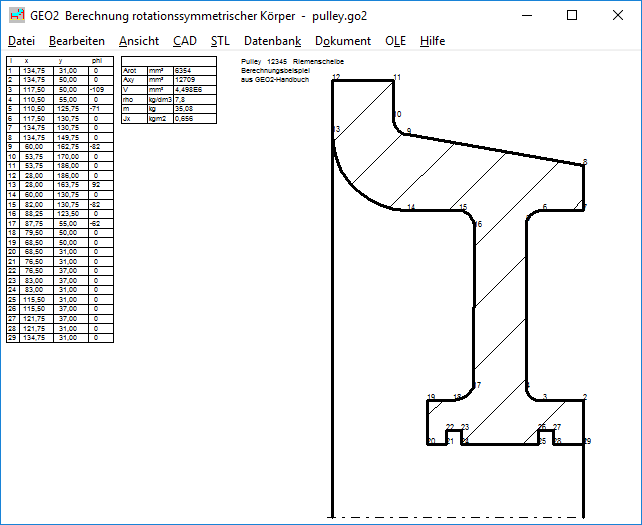
Task: Open the Hilfe menu
Action: click(x=433, y=41)
